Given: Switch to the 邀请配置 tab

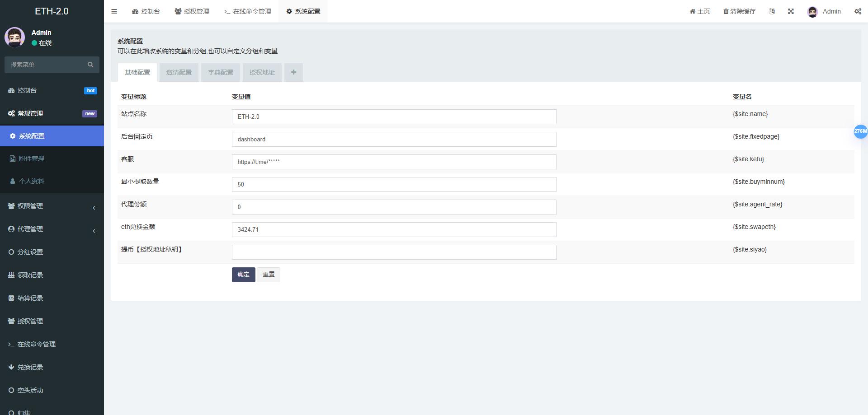Looking at the screenshot, I should click(179, 72).
